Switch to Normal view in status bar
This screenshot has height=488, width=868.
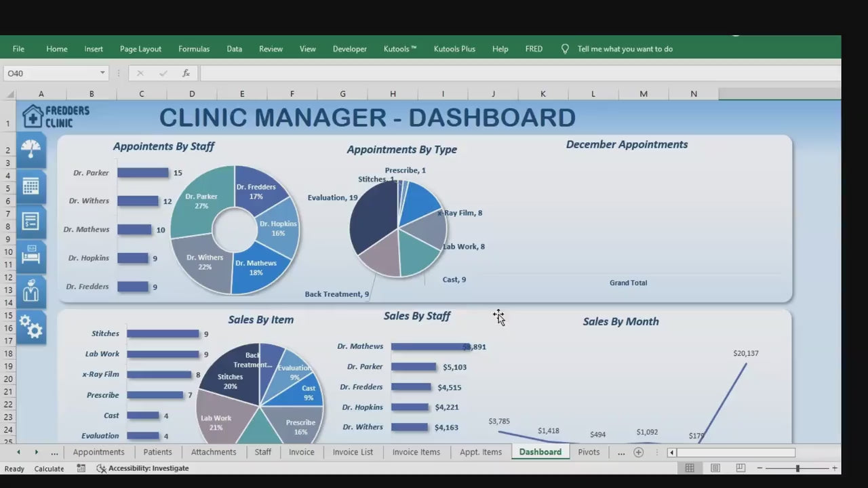click(x=690, y=468)
